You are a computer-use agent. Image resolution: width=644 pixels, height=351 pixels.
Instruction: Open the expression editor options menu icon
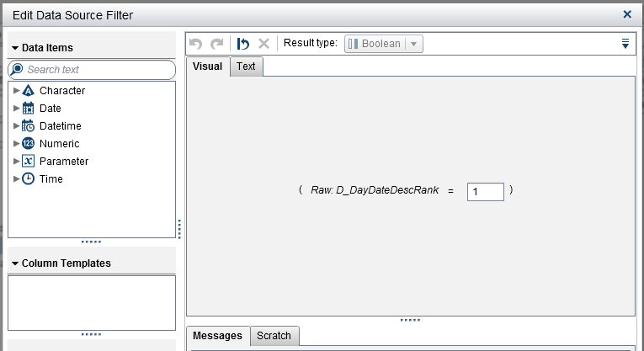click(625, 43)
